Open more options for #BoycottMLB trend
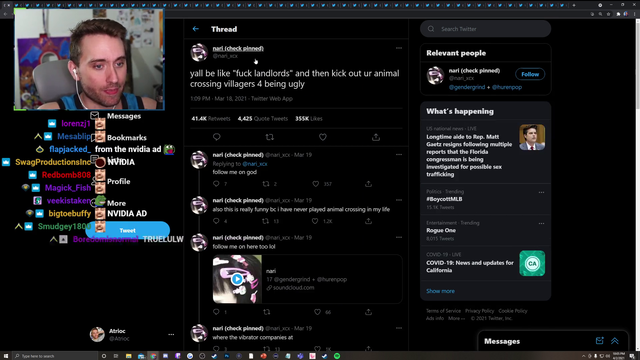 pos(541,192)
